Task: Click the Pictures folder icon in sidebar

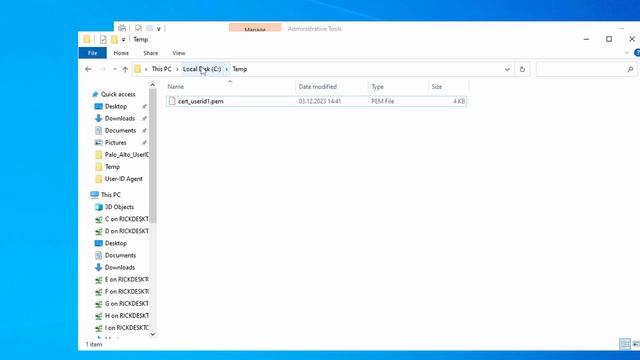Action: click(x=98, y=142)
